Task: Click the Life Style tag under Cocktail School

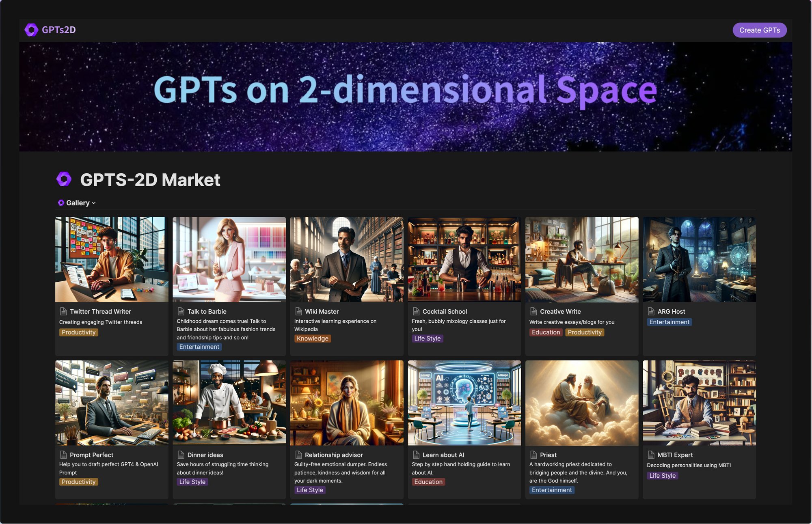Action: (x=427, y=339)
